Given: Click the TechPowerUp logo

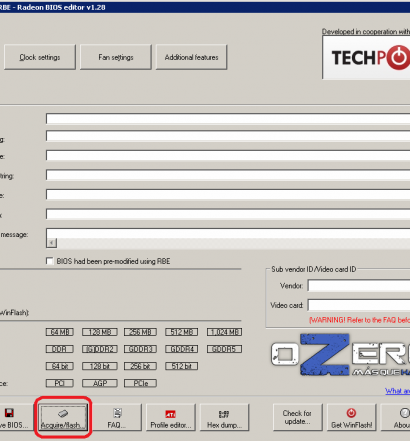Looking at the screenshot, I should [x=366, y=57].
